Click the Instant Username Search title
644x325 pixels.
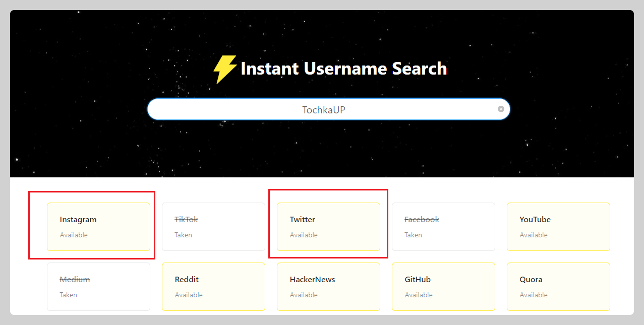coord(343,69)
